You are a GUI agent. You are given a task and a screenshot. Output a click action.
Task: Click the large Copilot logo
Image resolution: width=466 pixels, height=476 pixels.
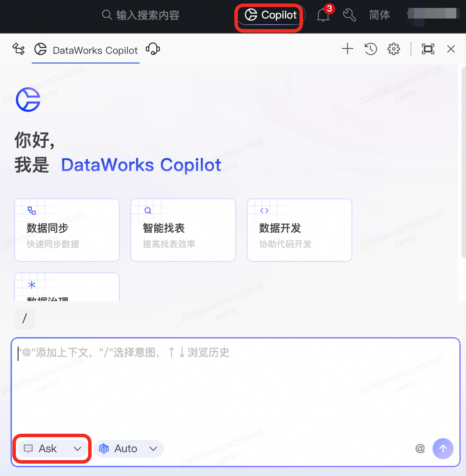click(x=28, y=100)
